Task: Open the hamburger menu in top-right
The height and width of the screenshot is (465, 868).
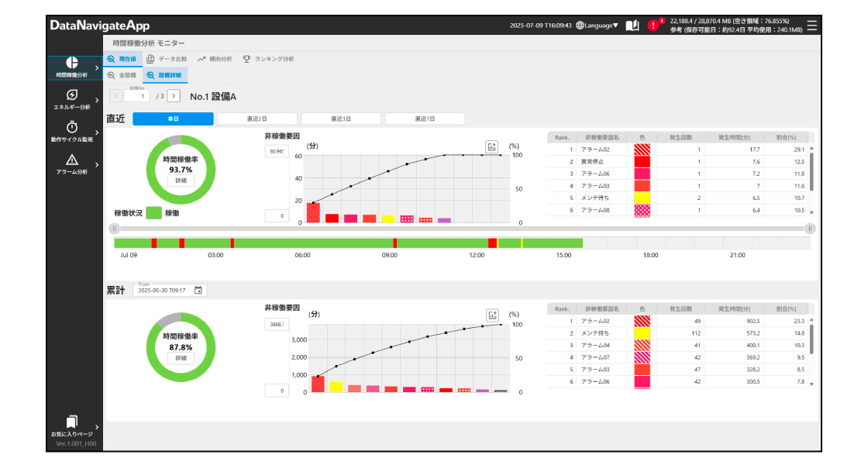Action: pos(811,26)
